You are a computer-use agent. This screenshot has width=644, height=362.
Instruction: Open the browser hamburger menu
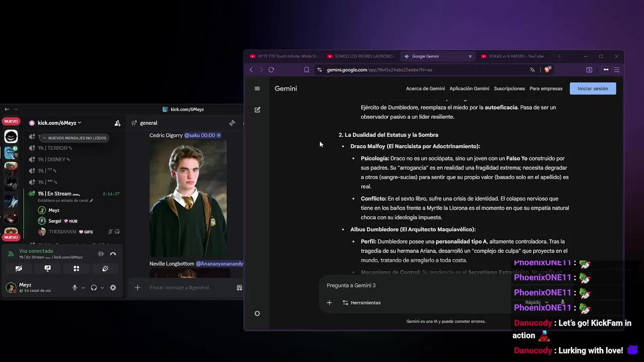click(x=617, y=70)
